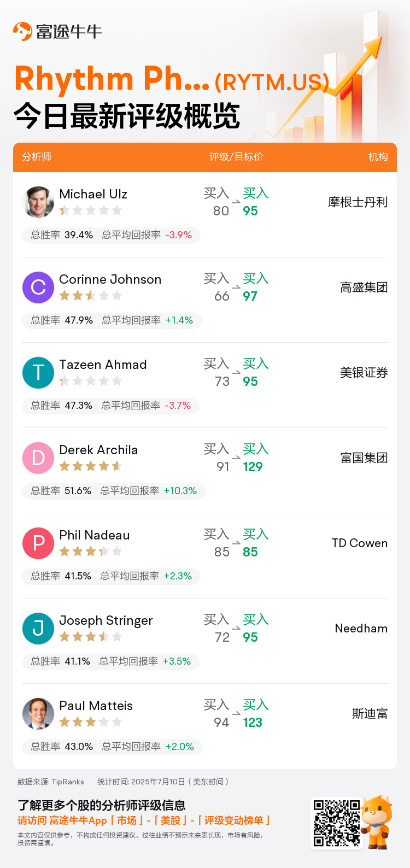
Task: Click Phil Nadeau's red P avatar
Action: [x=38, y=543]
